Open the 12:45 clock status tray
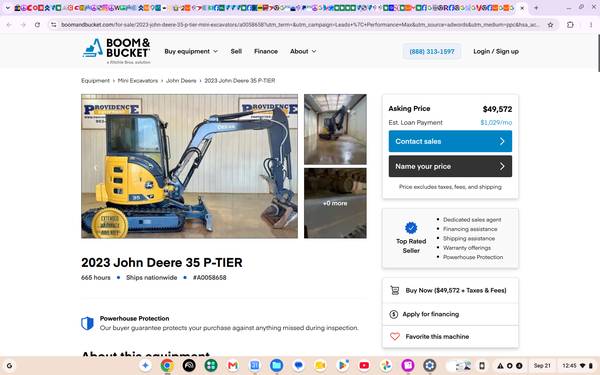The width and height of the screenshot is (600, 375). tap(578, 365)
